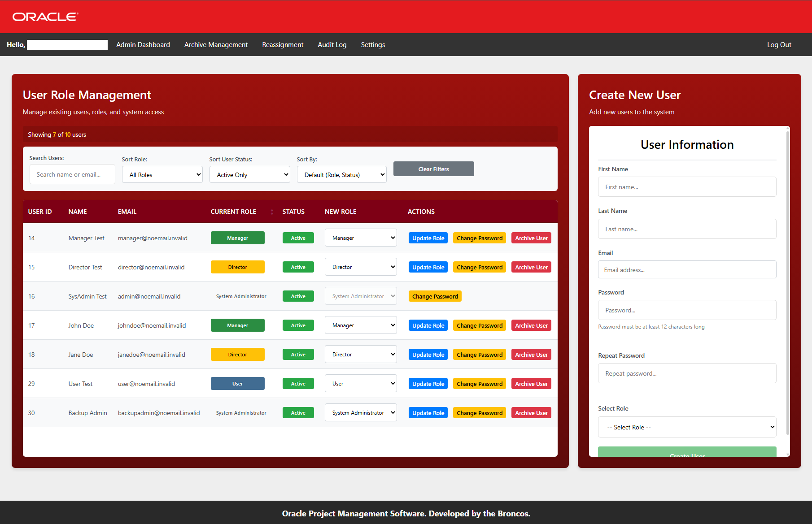Open the Sort By dropdown
Image resolution: width=812 pixels, height=524 pixels.
[x=341, y=175]
